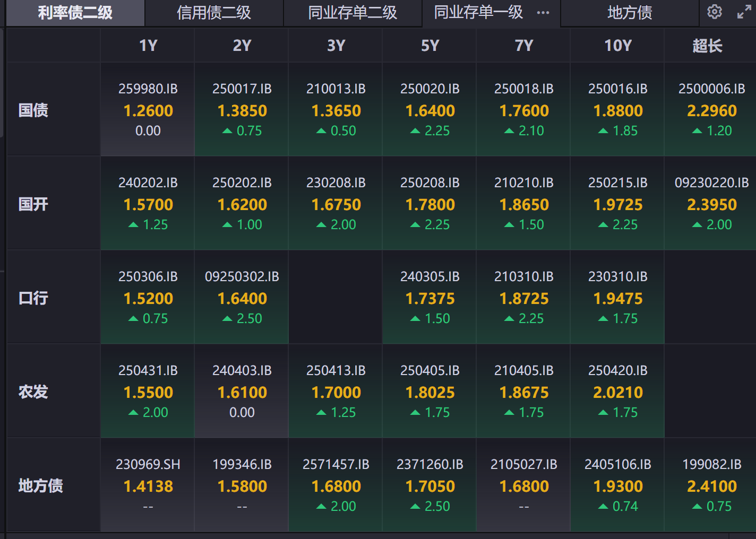Expand panel with the fullscreen arrows icon
Screen dimensions: 756x539
pos(744,12)
